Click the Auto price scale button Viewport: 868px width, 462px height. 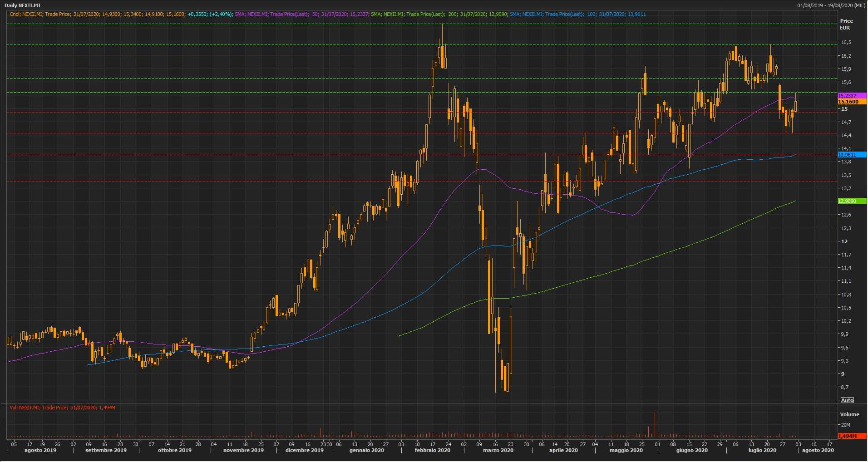coord(847,400)
